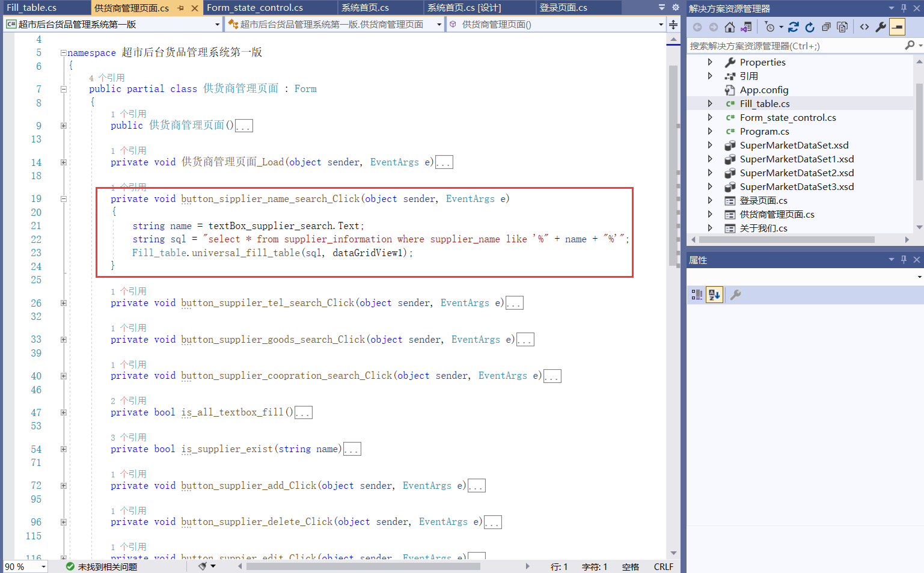924x573 pixels.
Task: Focus the Solution Explorer search field
Action: 795,46
